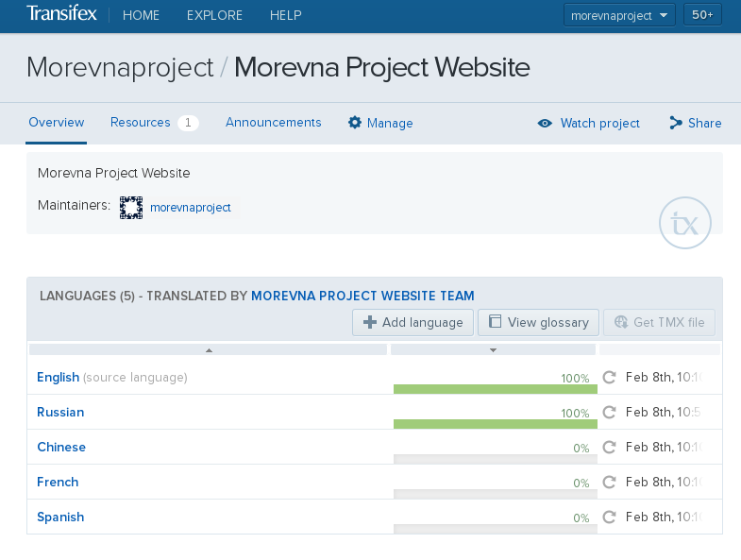Open the Spanish language
The image size is (741, 560).
click(x=60, y=518)
